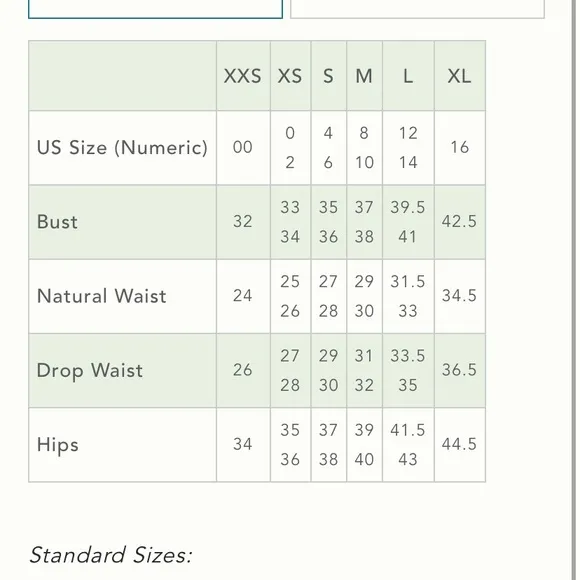Select the XXS size column header
Viewport: 580px width, 580px height.
(243, 76)
